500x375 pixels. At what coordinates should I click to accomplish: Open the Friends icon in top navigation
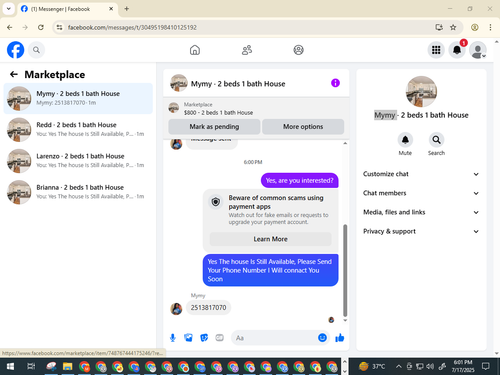pos(247,50)
